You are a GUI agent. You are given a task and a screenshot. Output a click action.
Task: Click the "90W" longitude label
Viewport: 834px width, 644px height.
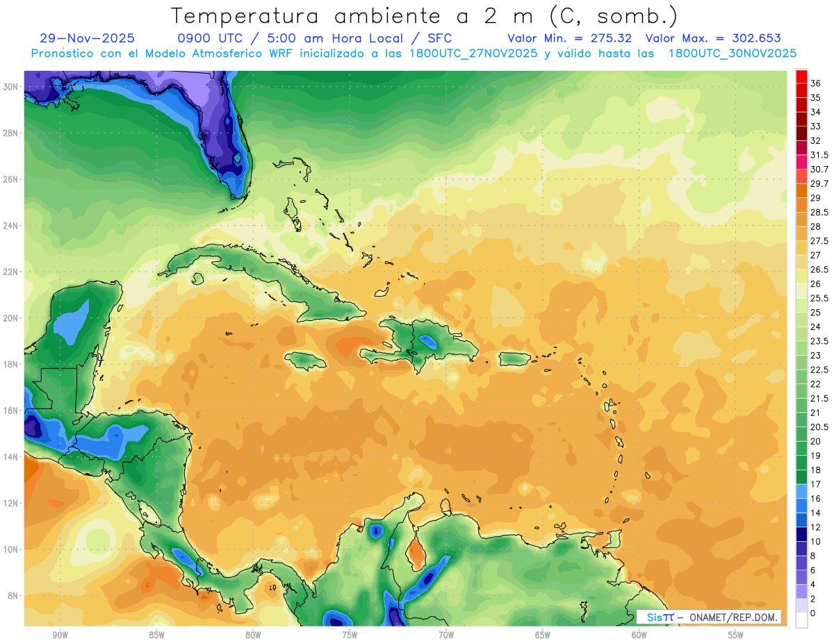pyautogui.click(x=60, y=635)
